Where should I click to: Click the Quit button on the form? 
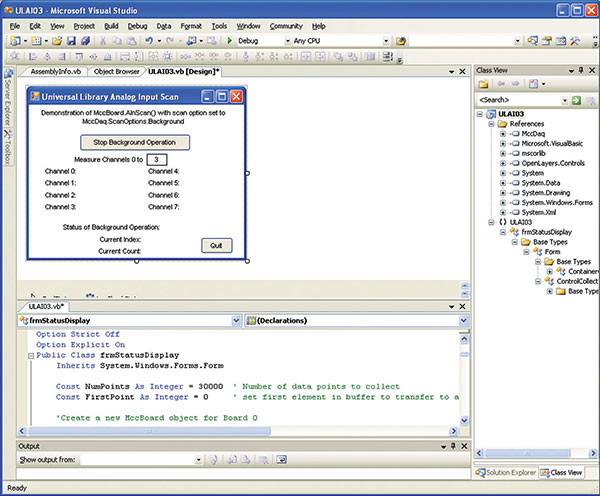[216, 245]
